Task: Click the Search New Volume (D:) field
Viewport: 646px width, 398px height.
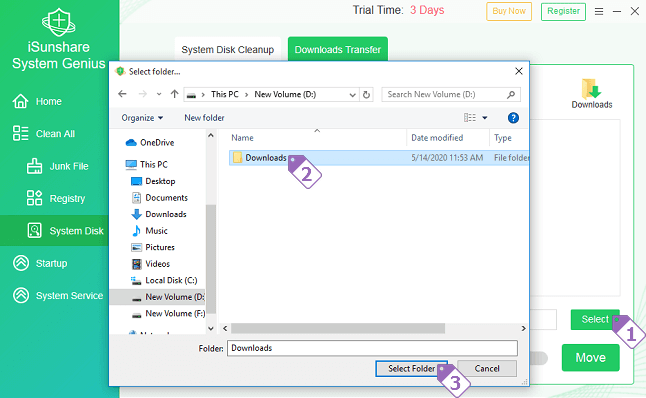Action: point(451,94)
